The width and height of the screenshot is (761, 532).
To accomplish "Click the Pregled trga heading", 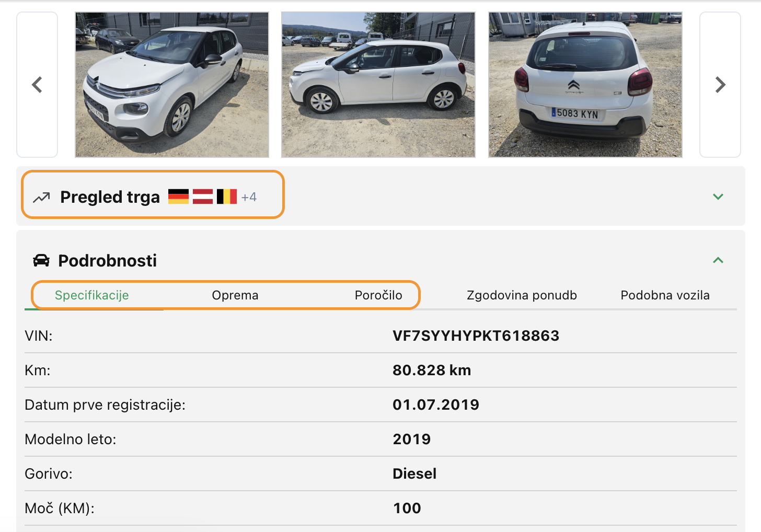I will [x=110, y=197].
